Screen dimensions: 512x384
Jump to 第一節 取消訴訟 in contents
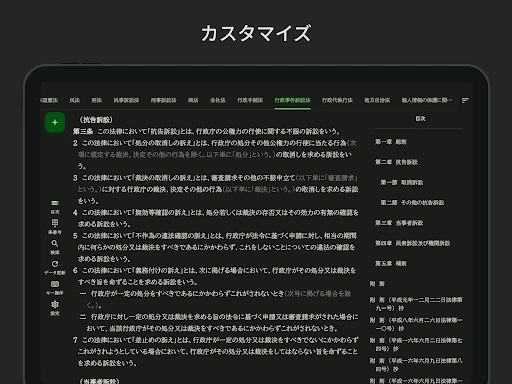[402, 183]
